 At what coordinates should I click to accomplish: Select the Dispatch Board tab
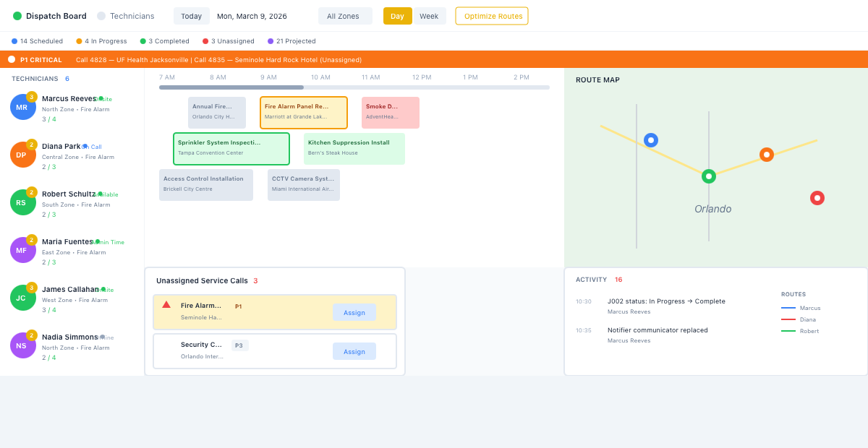point(57,15)
